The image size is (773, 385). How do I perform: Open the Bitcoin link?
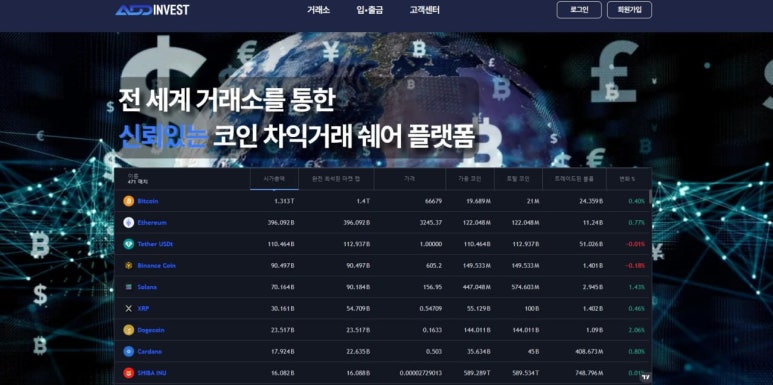148,201
